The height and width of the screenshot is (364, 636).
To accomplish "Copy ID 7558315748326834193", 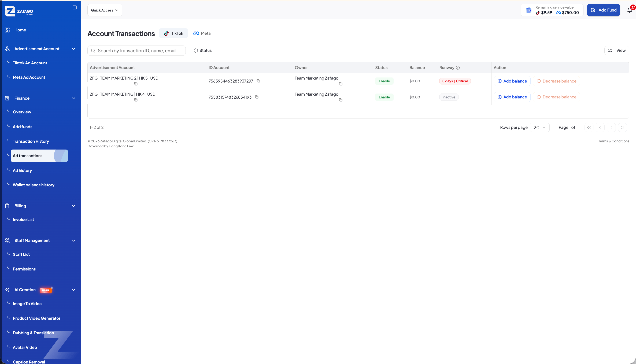I will 257,97.
